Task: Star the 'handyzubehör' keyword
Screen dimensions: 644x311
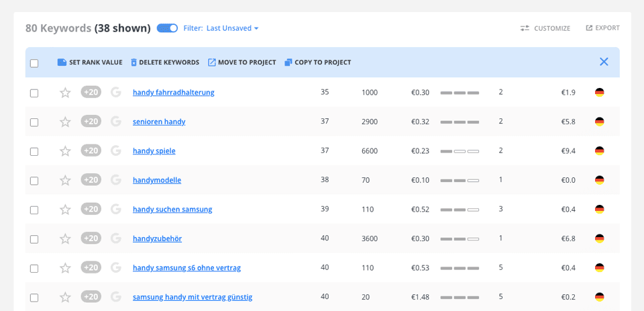Action: (x=65, y=238)
